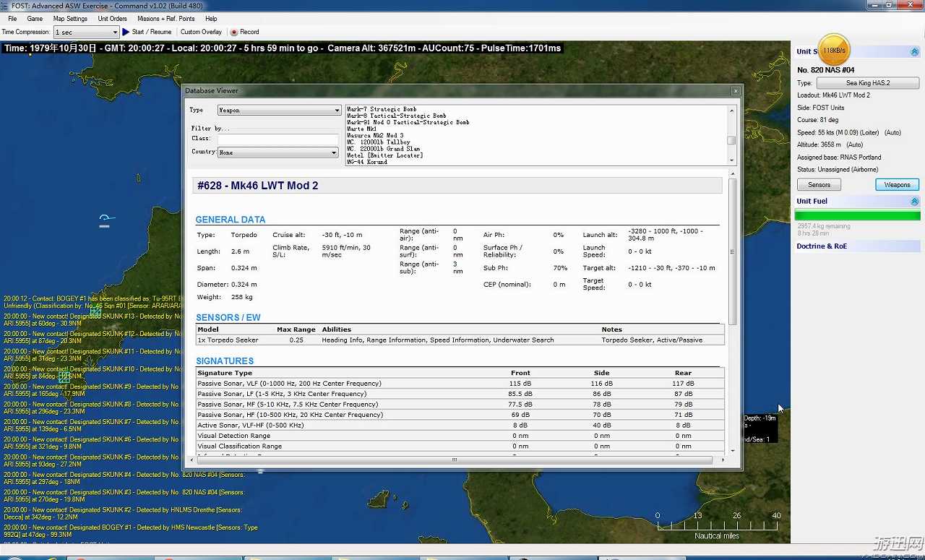Click the Passive Sonar, VLF signature row
Viewport: 925px width, 560px height.
point(460,384)
